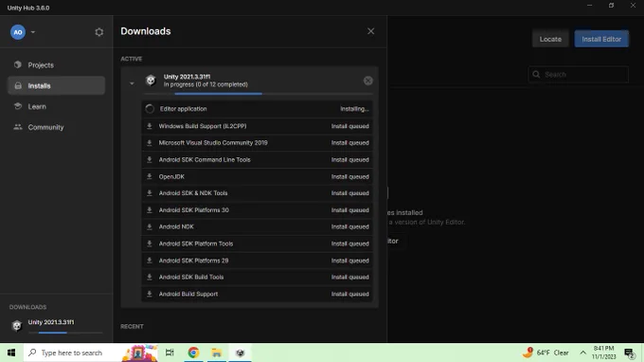
Task: Click download icon for Android SDK Build Tools
Action: pos(150,277)
